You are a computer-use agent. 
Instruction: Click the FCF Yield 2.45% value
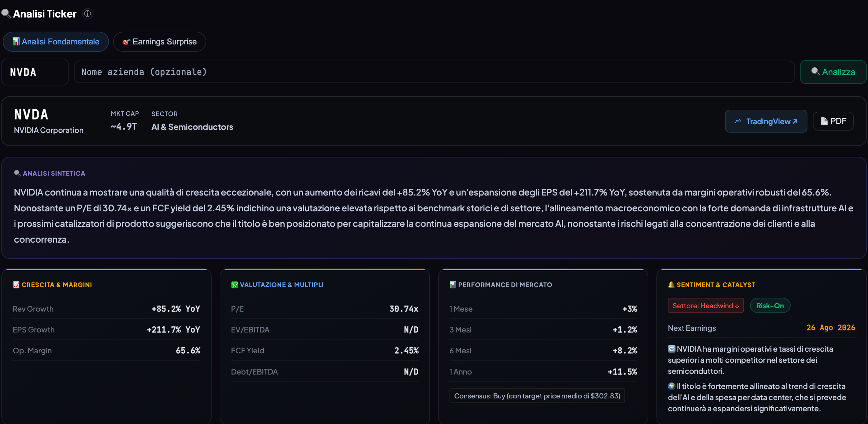(x=406, y=351)
